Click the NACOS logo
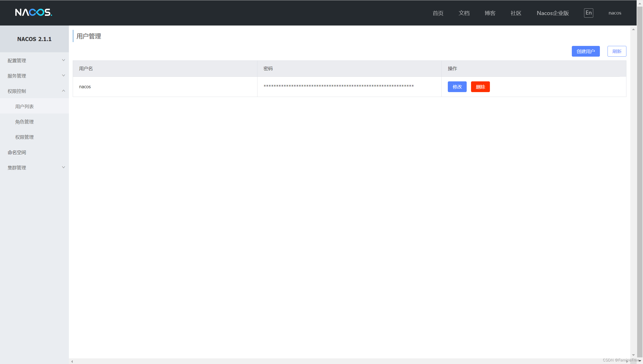This screenshot has width=643, height=364. click(33, 12)
